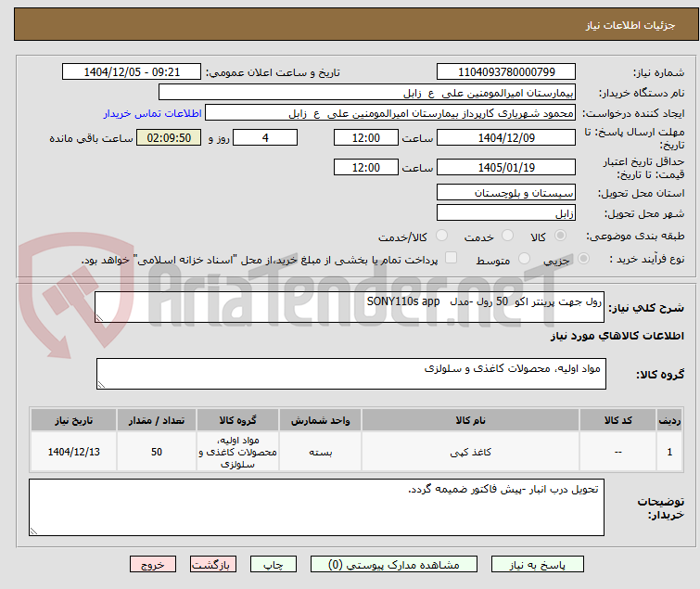Click the خروج exit button
This screenshot has width=700, height=589.
[153, 565]
